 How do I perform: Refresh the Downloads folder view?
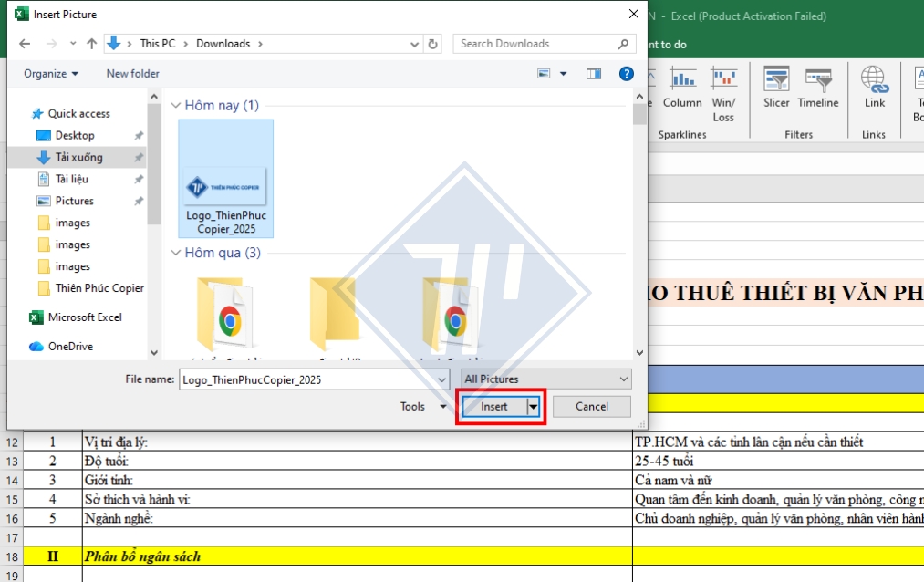[432, 43]
